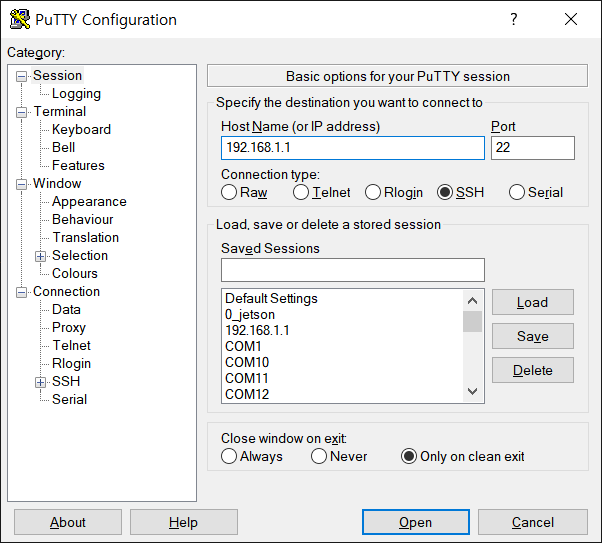Viewport: 602px width, 543px height.
Task: Open the Session category
Action: tap(57, 75)
